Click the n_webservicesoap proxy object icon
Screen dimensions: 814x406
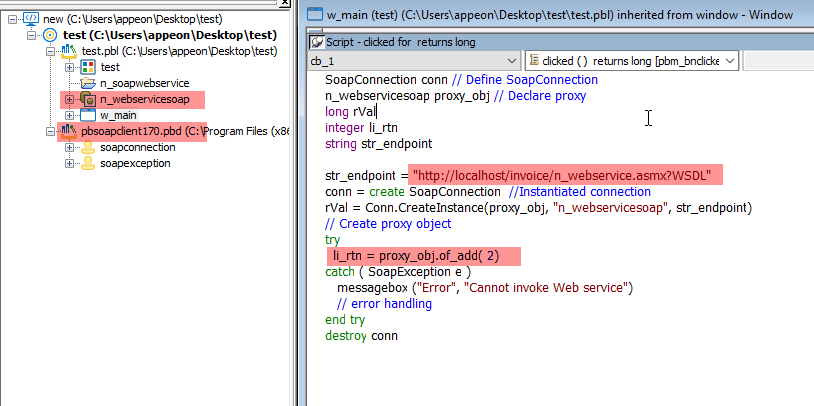[x=87, y=99]
